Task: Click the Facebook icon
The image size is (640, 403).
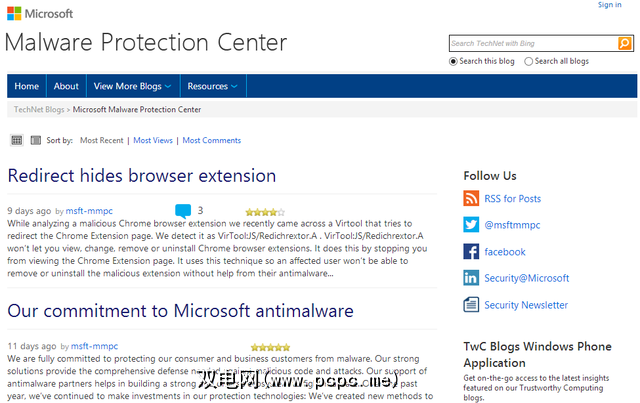Action: coord(472,252)
